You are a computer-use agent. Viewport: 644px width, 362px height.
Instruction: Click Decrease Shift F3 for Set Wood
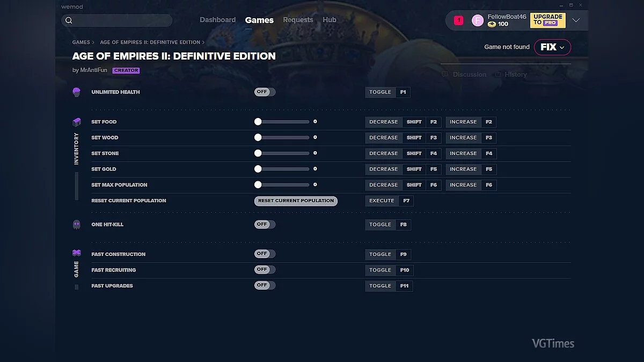click(403, 138)
